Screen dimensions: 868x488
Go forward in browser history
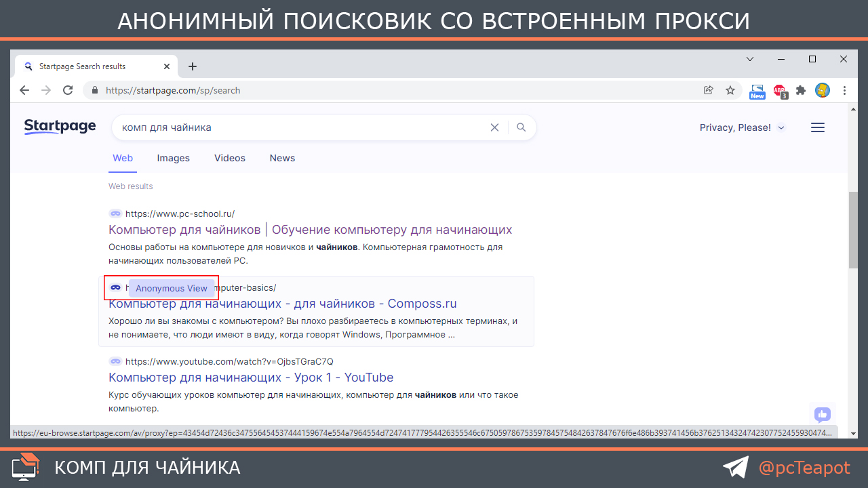click(46, 90)
